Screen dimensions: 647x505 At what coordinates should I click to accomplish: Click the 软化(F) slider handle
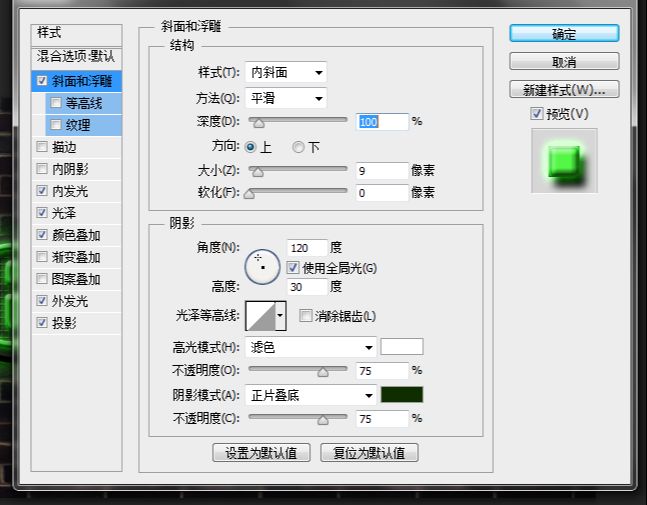(249, 194)
